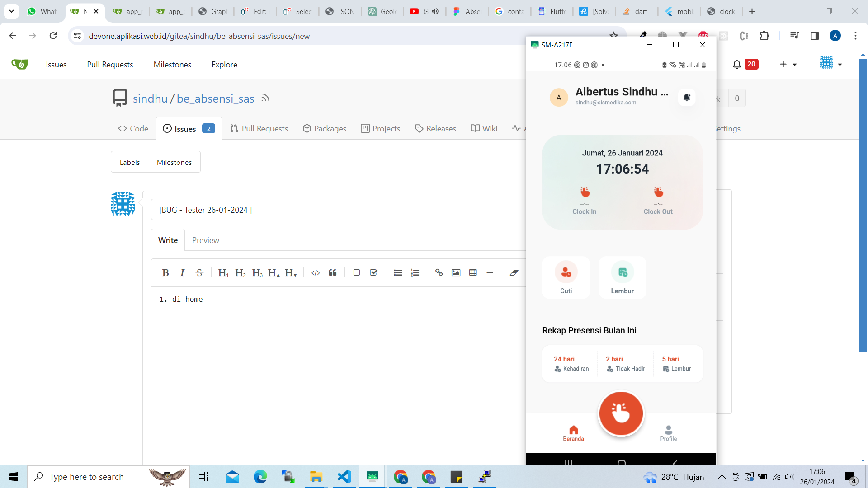Screen dimensions: 868x488
Task: Open the Cuti leave shortcut
Action: 566,277
